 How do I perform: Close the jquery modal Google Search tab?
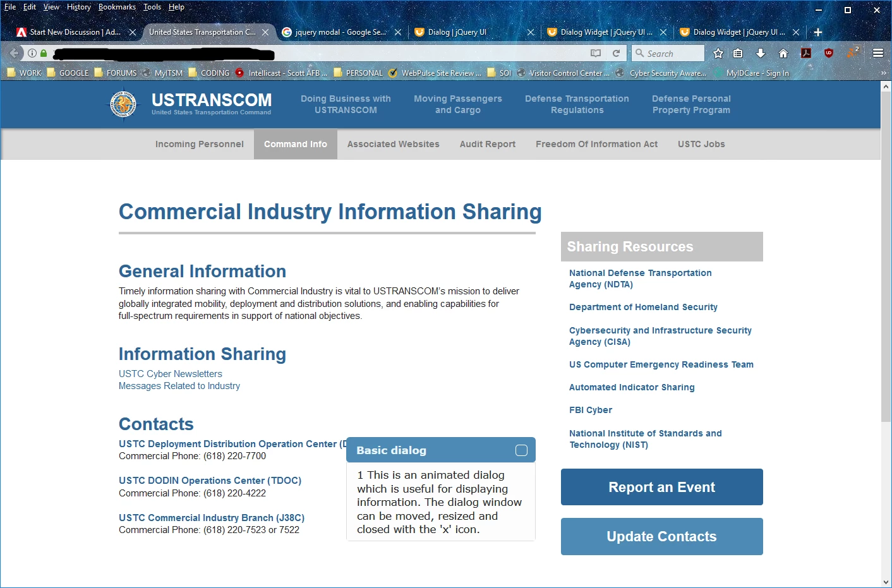[x=398, y=32]
